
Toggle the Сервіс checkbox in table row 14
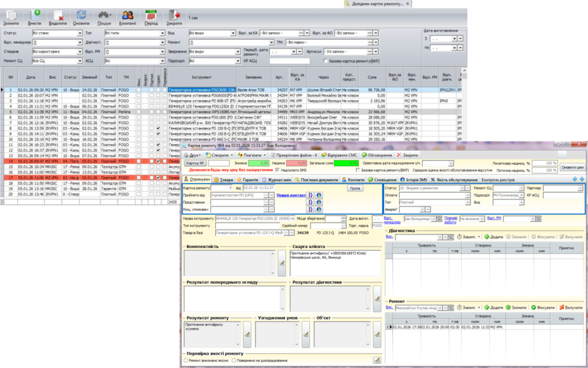coord(158,161)
